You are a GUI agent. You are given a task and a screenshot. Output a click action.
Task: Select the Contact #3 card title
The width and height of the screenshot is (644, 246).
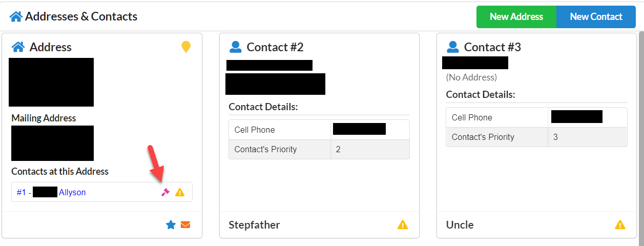pyautogui.click(x=492, y=47)
